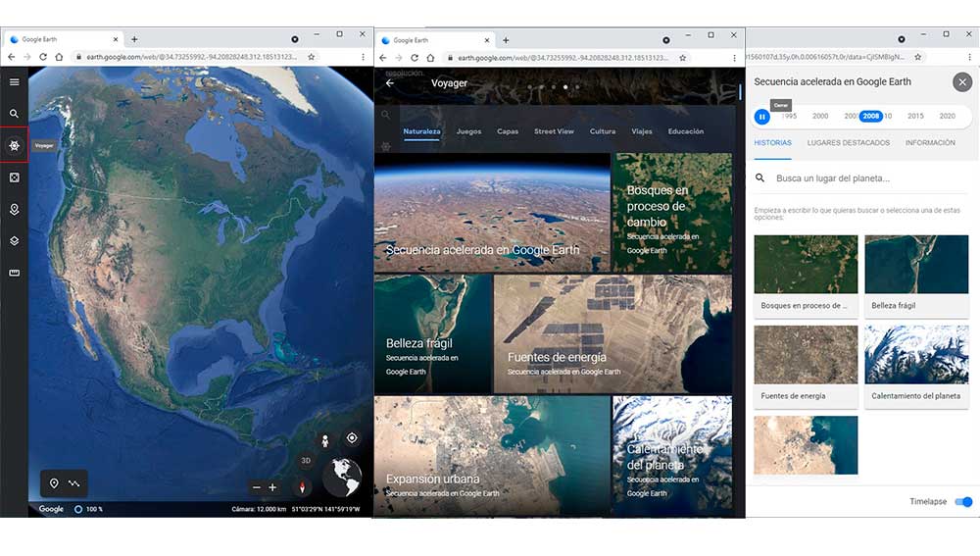Select the Measure ruler tool

tap(14, 273)
